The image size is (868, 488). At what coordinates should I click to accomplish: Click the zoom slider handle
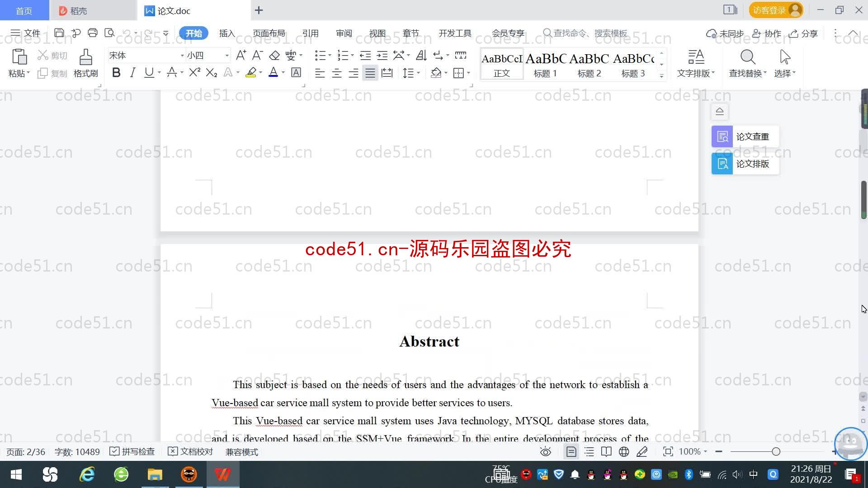776,451
